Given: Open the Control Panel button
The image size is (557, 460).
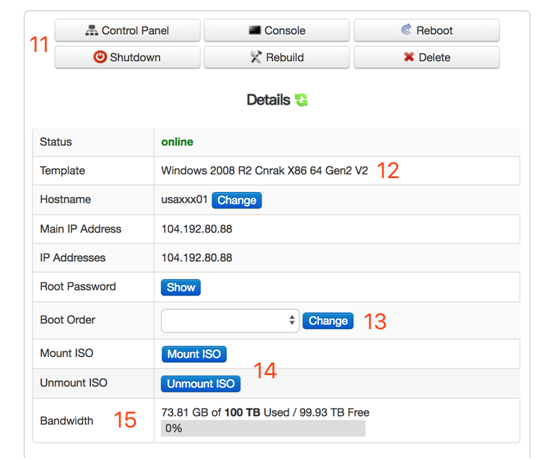Looking at the screenshot, I should tap(128, 31).
